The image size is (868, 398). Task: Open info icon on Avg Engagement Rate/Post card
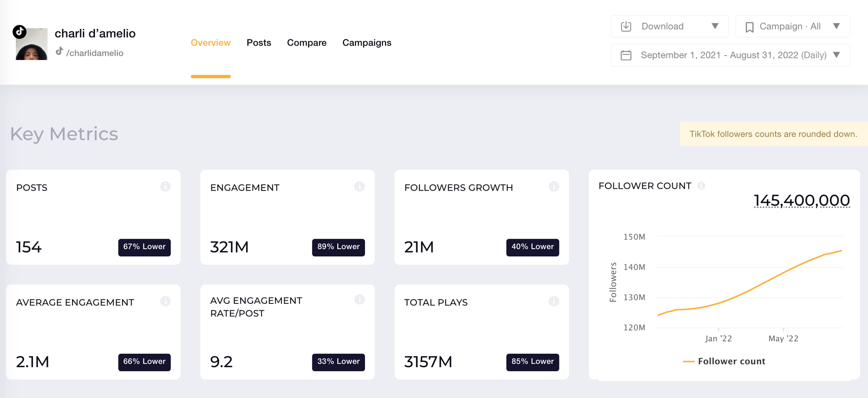click(359, 299)
